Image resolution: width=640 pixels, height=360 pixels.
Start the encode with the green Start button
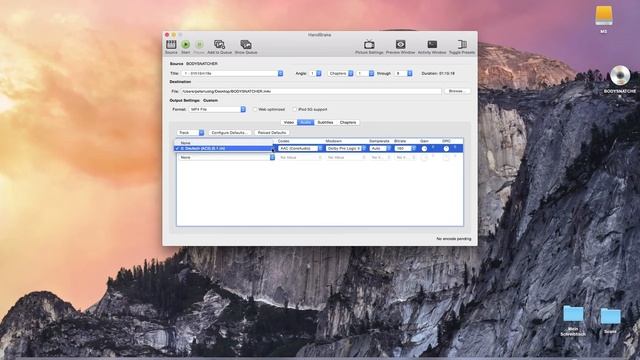(x=186, y=44)
